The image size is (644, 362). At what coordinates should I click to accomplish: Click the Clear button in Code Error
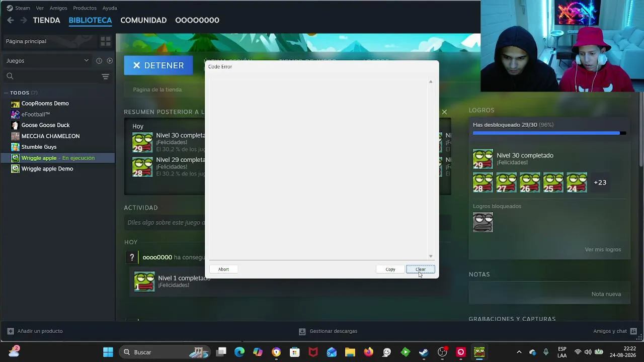pos(421,269)
